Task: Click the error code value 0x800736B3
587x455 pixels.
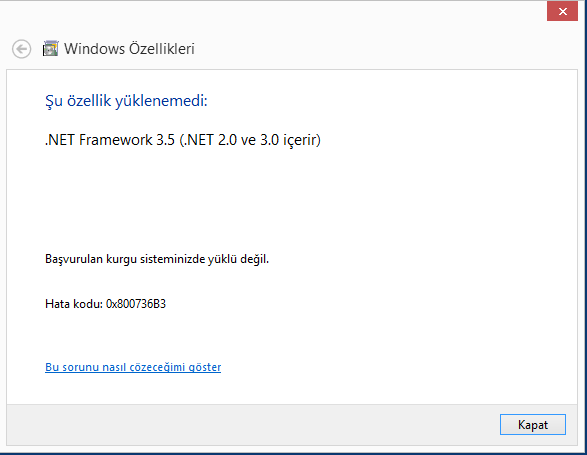Action: (136, 304)
